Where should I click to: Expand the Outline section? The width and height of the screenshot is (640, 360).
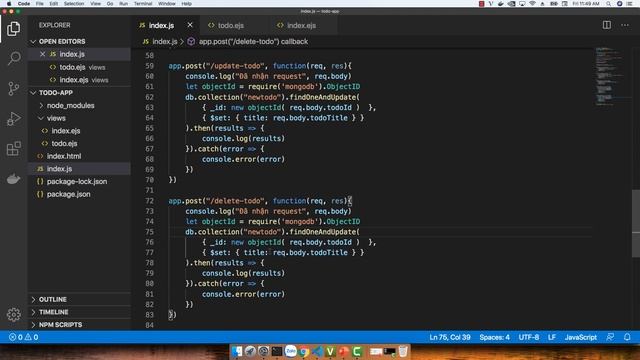[x=53, y=300]
